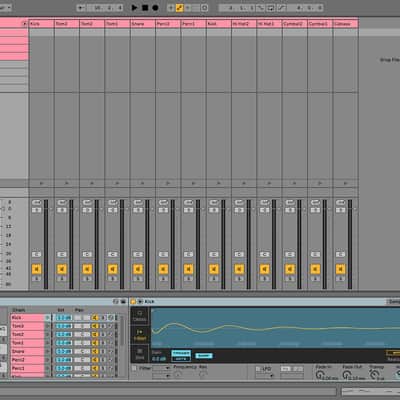Solo the Hi-Hat2 mixer track

tap(239, 278)
